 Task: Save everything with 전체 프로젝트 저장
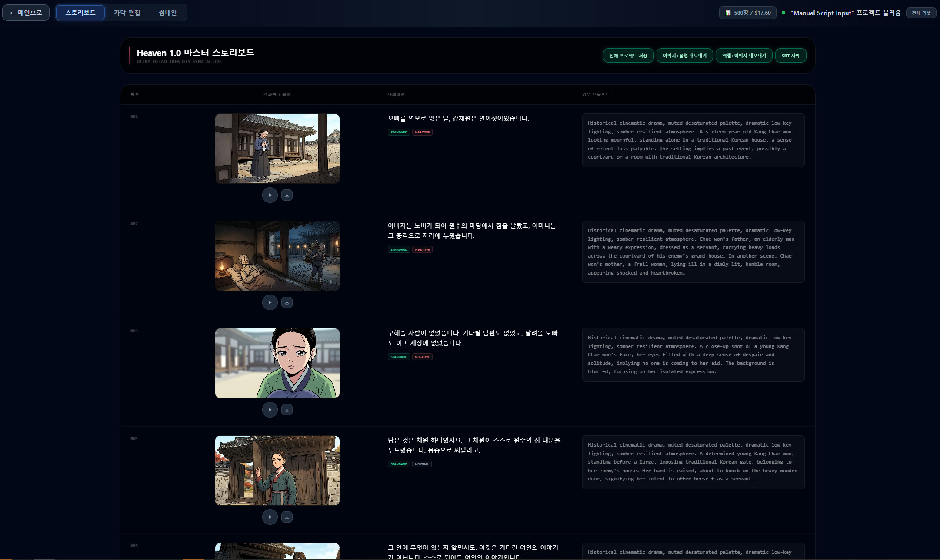tap(628, 56)
